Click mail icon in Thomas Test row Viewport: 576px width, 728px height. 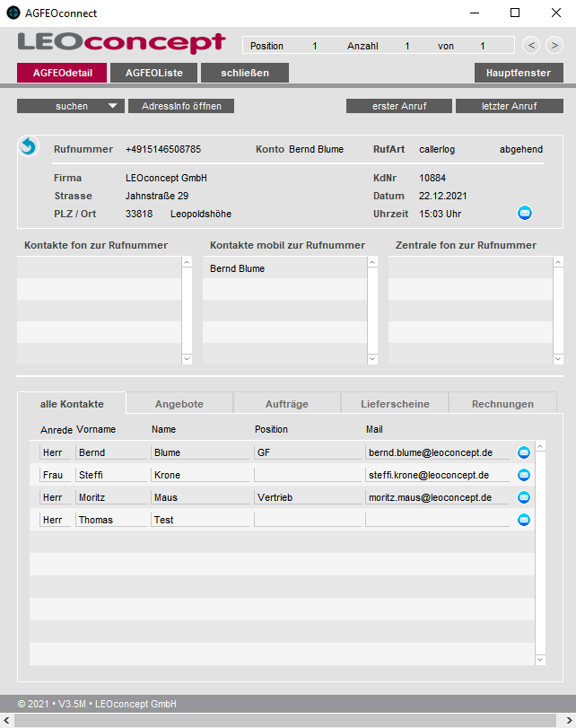coord(524,520)
